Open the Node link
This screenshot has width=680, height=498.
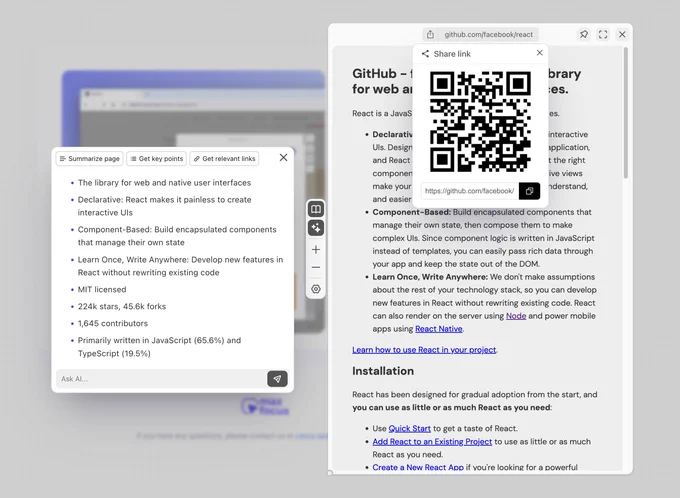click(516, 316)
